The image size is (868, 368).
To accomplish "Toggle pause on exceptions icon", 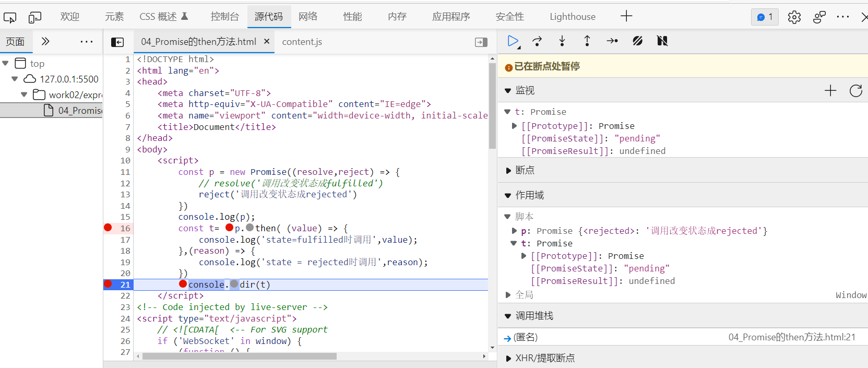I will pyautogui.click(x=662, y=41).
